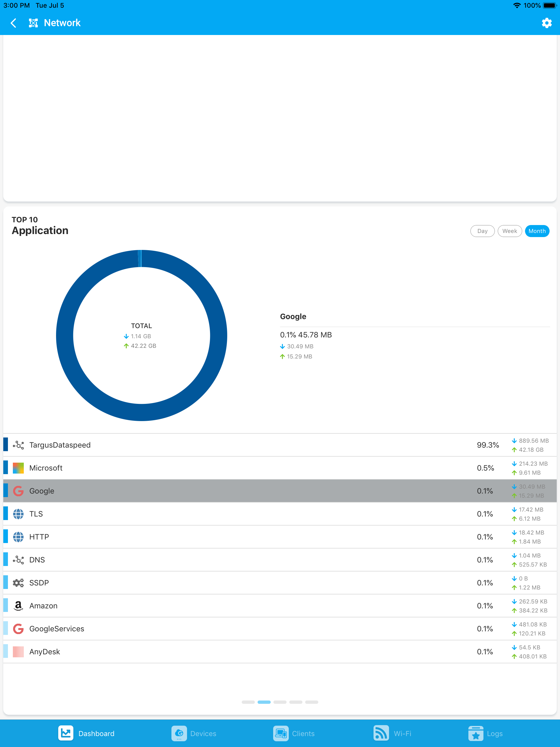Select the Week time filter
560x747 pixels.
coord(510,231)
